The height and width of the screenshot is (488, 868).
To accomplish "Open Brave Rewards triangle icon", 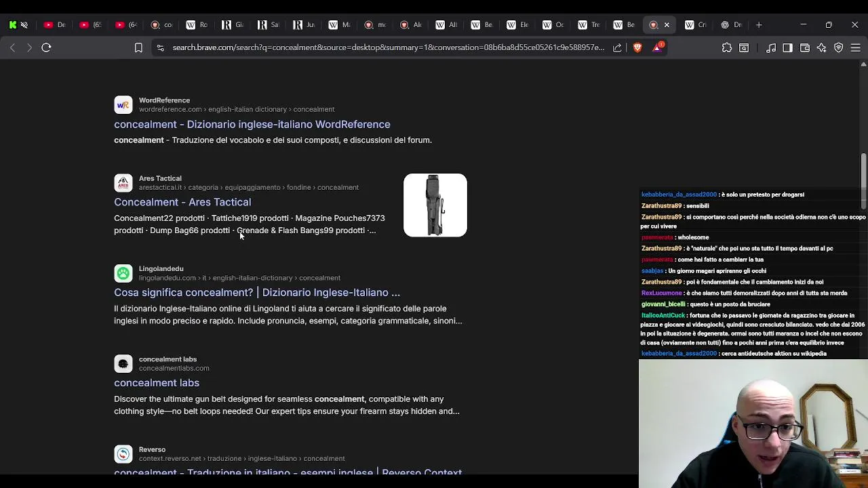I will pos(657,47).
